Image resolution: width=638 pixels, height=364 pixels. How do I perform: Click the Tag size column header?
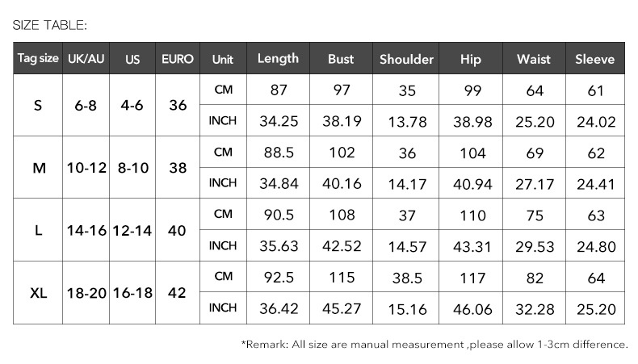pyautogui.click(x=38, y=59)
